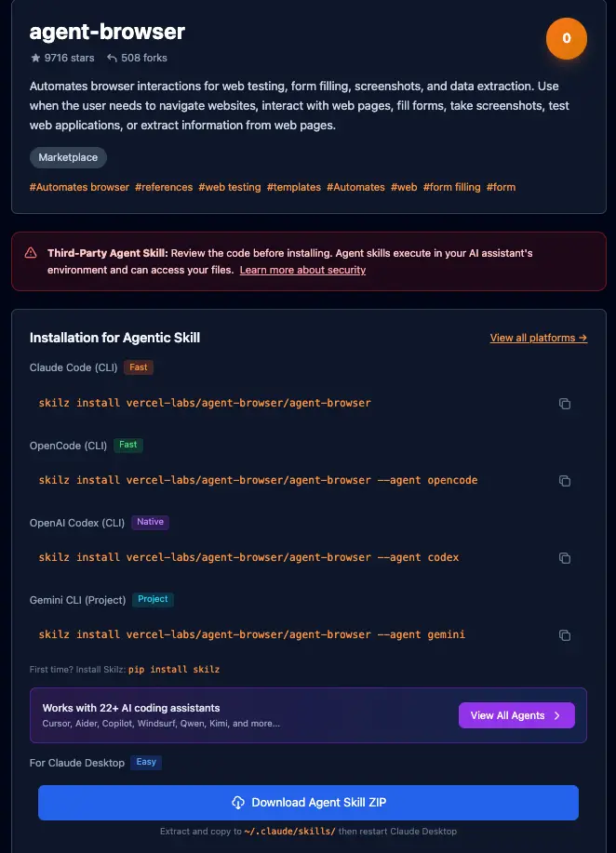Click the warning triangle icon

[x=31, y=253]
